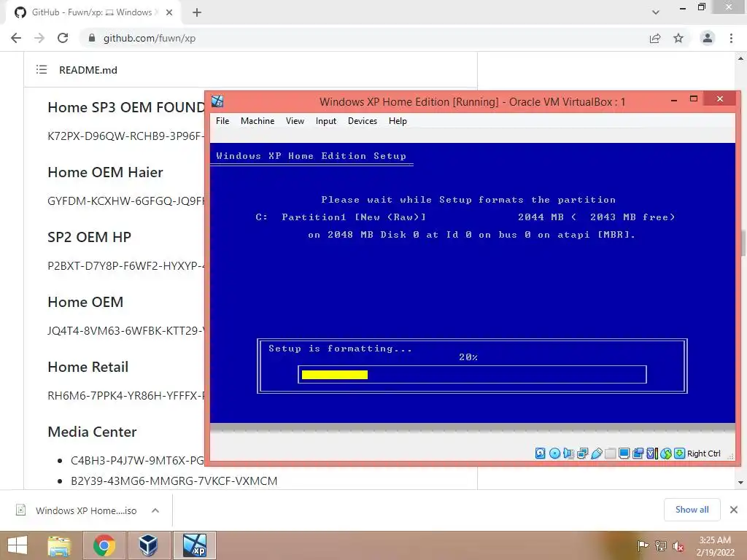Click the VirtualBox recording status icon
747x560 pixels.
(638, 454)
